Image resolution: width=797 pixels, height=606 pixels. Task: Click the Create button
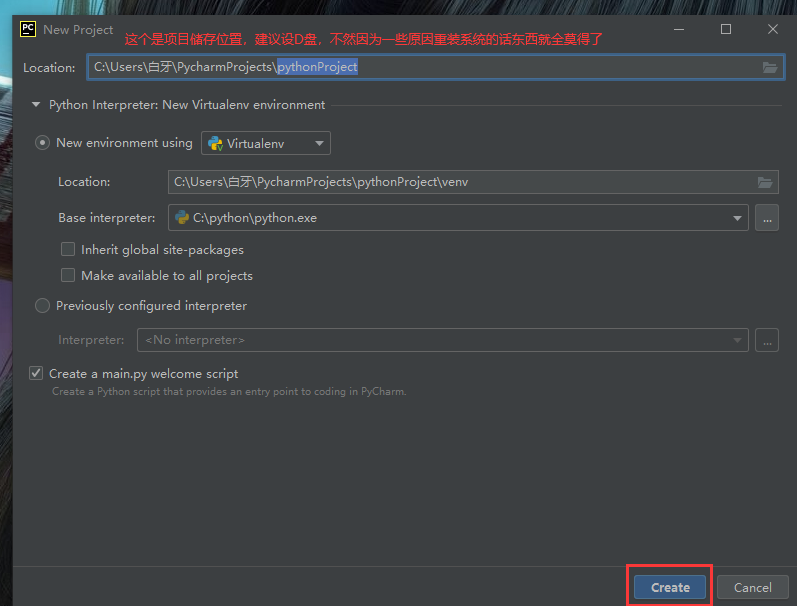point(670,587)
